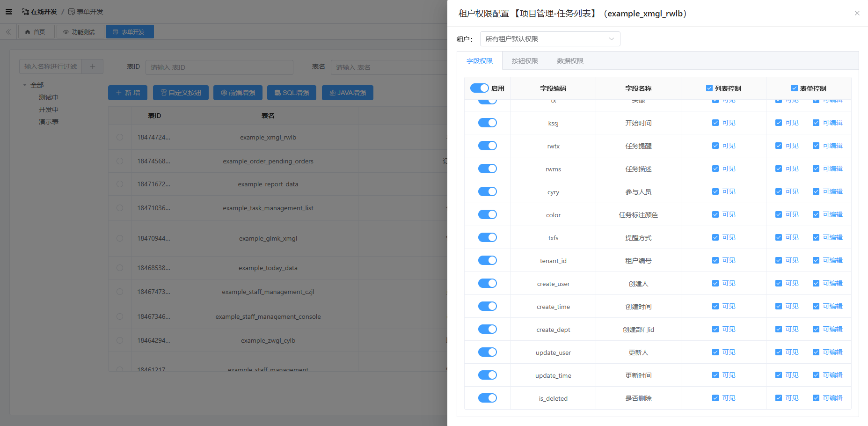Uncheck the 表单控制 header checkbox
Image resolution: width=868 pixels, height=426 pixels.
pyautogui.click(x=794, y=88)
